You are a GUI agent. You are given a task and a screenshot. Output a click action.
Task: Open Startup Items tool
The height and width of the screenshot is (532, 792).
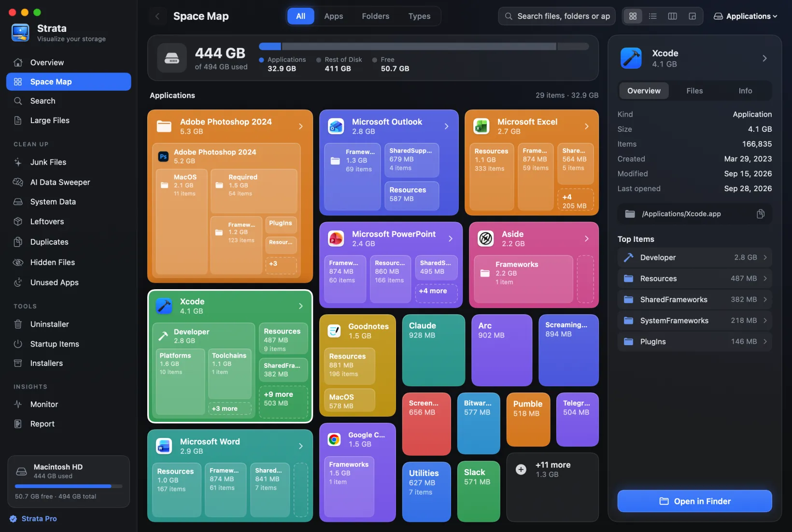click(69, 344)
